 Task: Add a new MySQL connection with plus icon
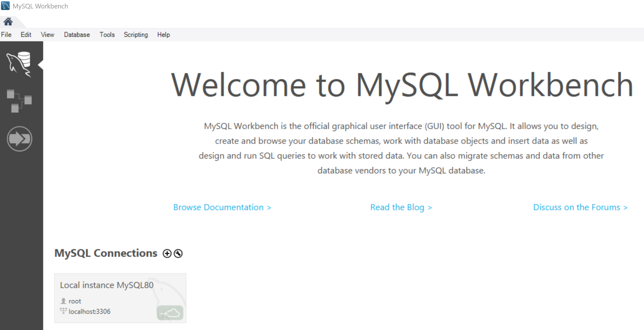pos(167,254)
